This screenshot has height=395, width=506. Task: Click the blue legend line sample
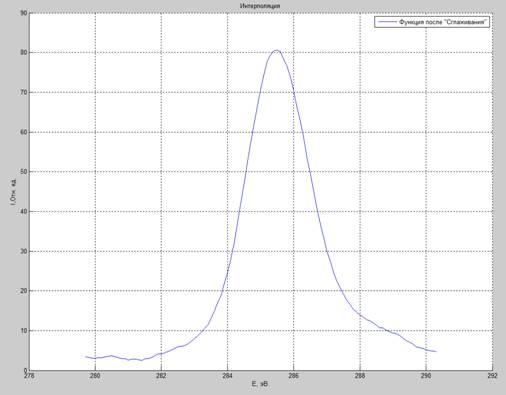point(387,22)
